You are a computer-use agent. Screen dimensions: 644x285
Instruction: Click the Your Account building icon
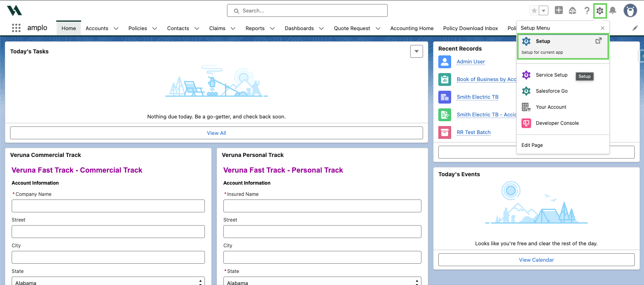click(526, 107)
